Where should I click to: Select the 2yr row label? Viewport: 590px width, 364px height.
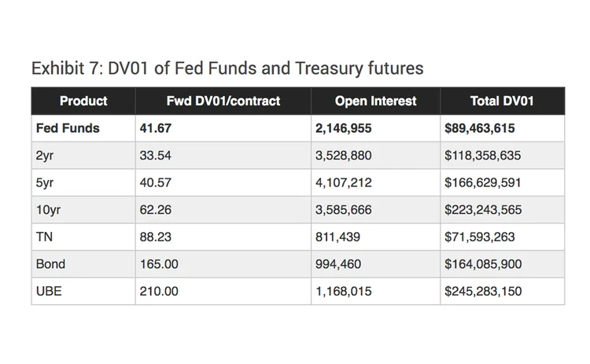coord(44,155)
